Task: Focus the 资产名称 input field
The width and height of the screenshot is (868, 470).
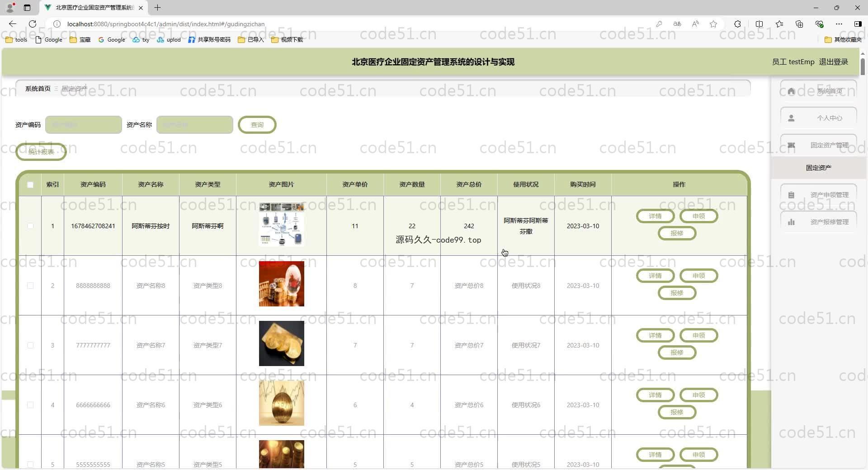Action: coord(195,125)
